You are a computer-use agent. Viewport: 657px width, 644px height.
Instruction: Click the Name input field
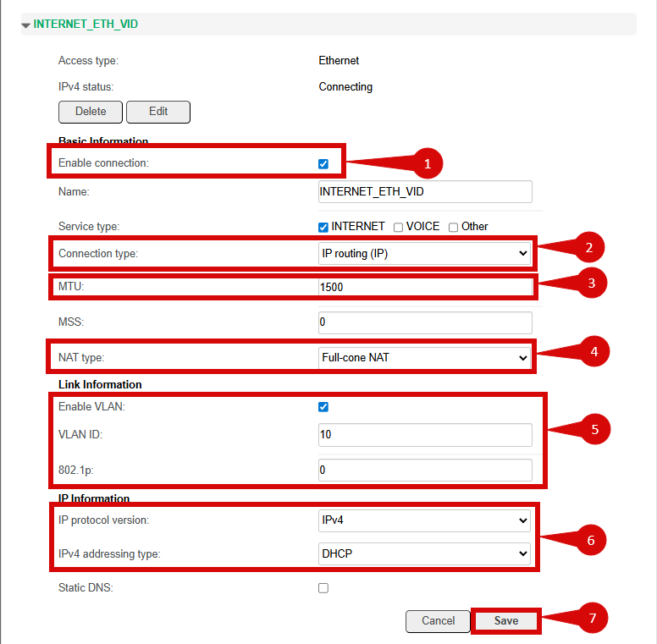tap(425, 192)
